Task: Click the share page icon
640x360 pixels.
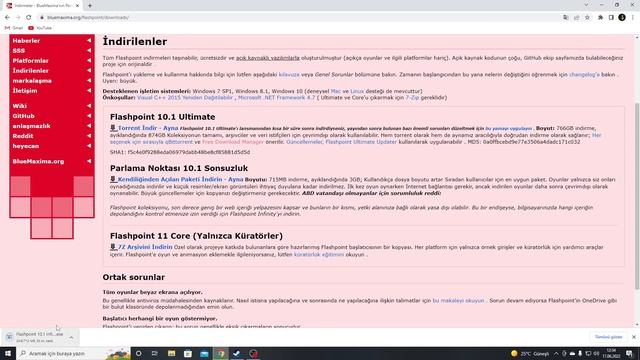Action: tap(576, 18)
